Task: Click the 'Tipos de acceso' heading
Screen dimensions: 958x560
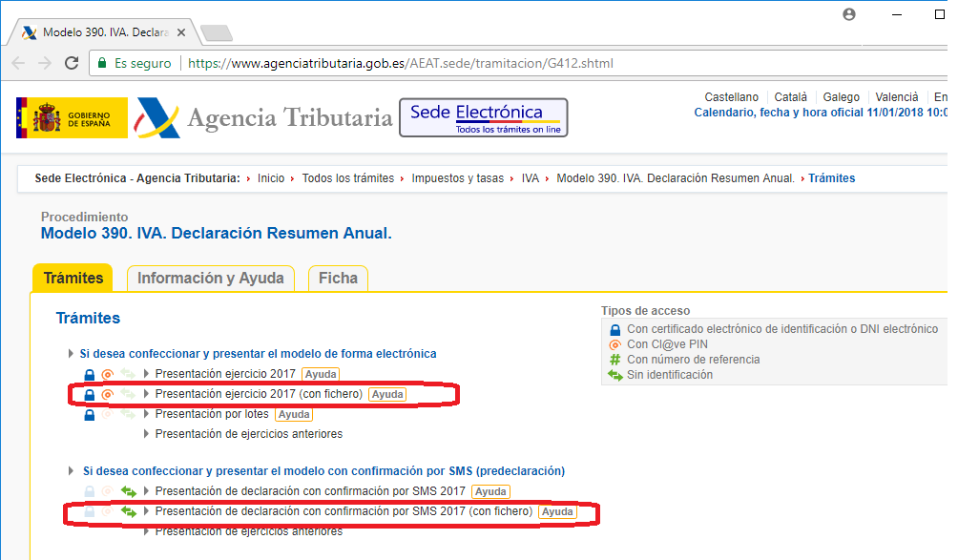Action: (645, 311)
